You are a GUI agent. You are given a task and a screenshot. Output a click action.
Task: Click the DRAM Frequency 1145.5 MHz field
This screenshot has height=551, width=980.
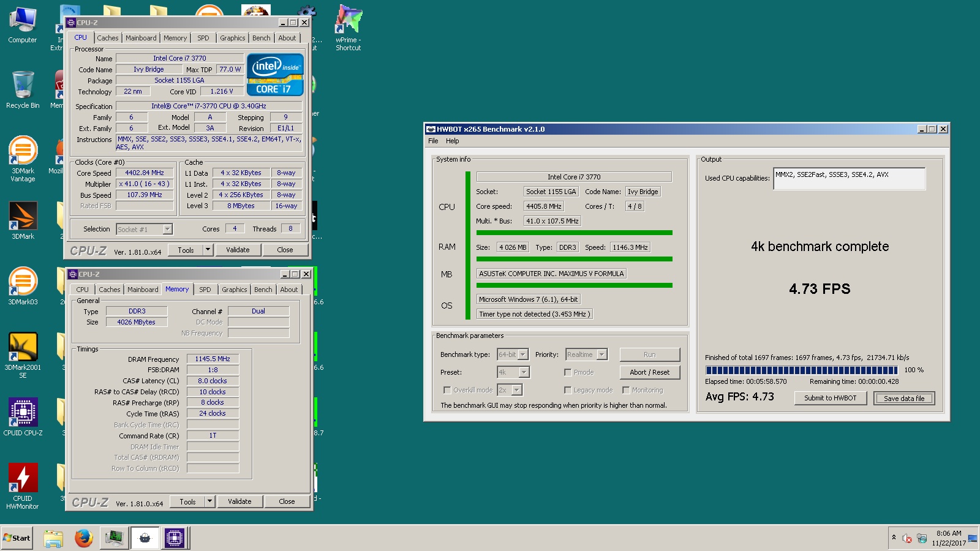point(213,359)
